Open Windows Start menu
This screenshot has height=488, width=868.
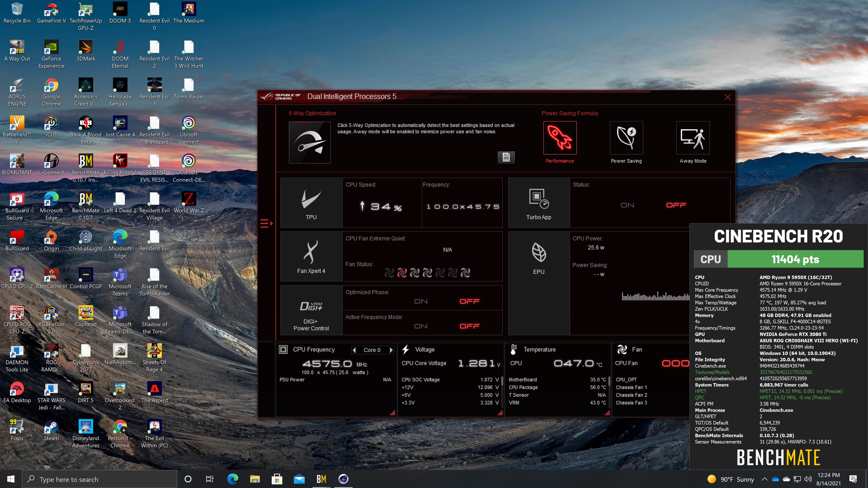[11, 479]
